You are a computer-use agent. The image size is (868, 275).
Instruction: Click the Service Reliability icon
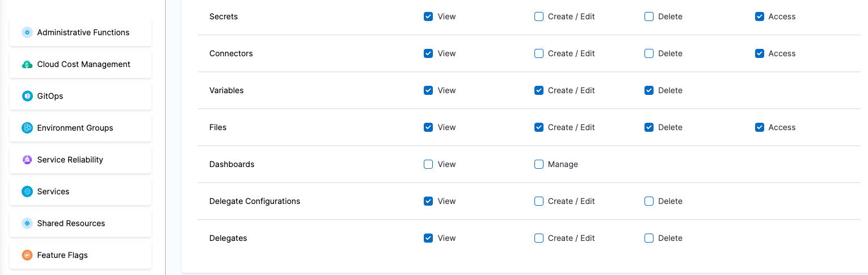click(x=27, y=160)
